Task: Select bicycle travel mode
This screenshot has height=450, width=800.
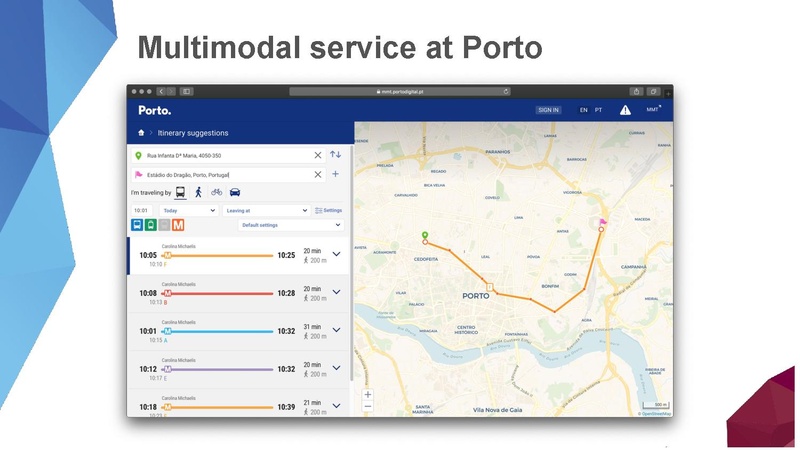Action: [x=216, y=192]
